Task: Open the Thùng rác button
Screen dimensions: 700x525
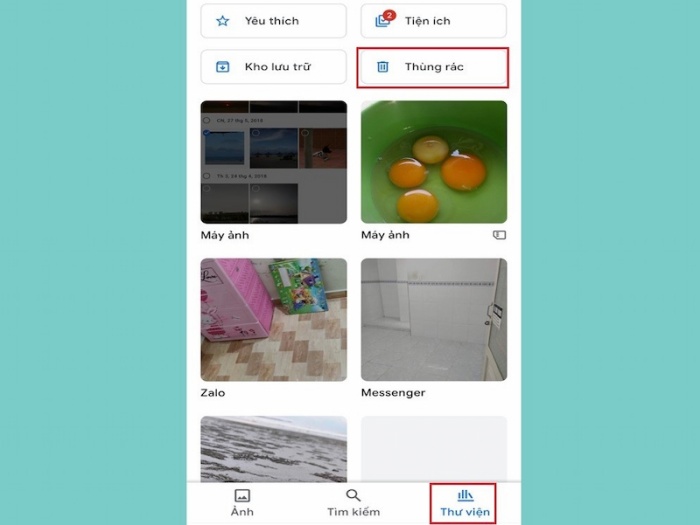Action: click(433, 67)
